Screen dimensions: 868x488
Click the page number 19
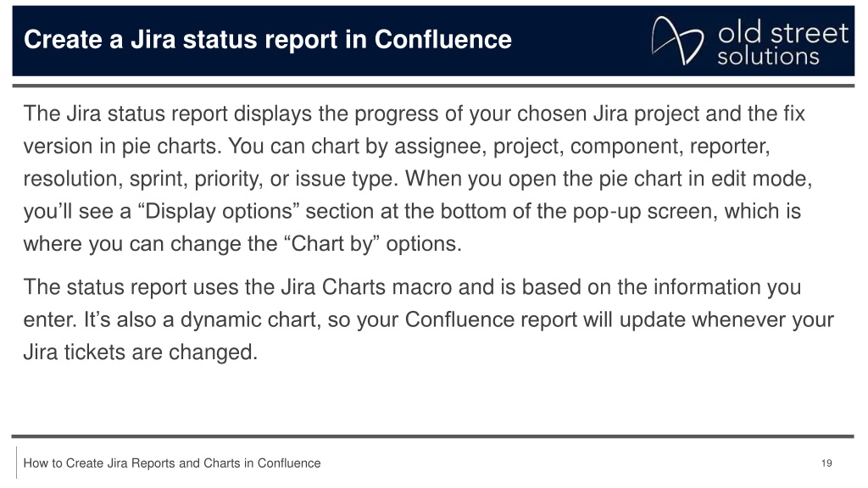pyautogui.click(x=826, y=463)
